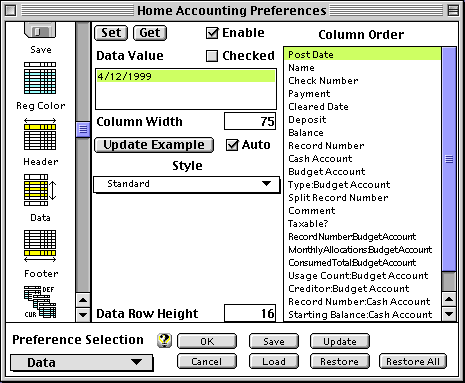The height and width of the screenshot is (383, 465).
Task: Click the Update Example button
Action: pyautogui.click(x=154, y=145)
